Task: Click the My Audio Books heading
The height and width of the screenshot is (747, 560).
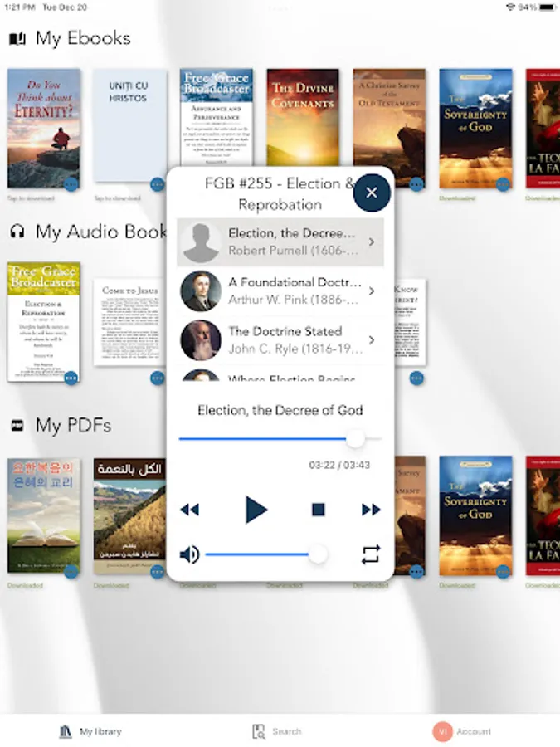Action: 101,232
